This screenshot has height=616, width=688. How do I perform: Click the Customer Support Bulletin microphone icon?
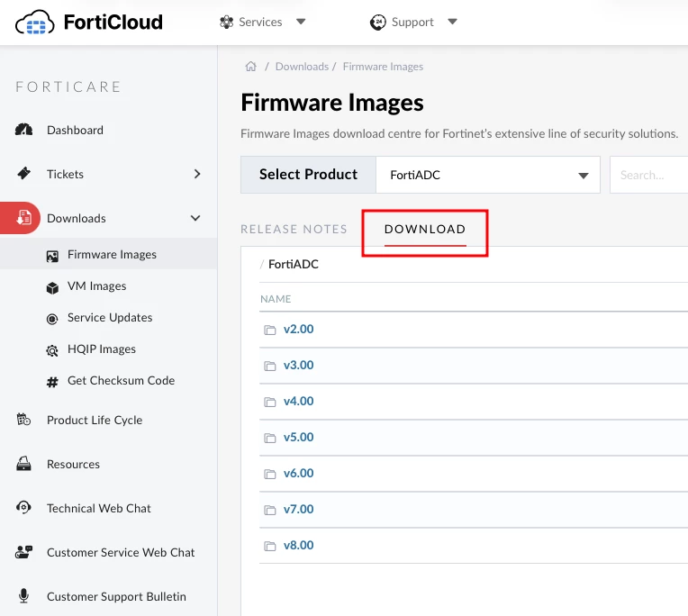click(x=23, y=596)
